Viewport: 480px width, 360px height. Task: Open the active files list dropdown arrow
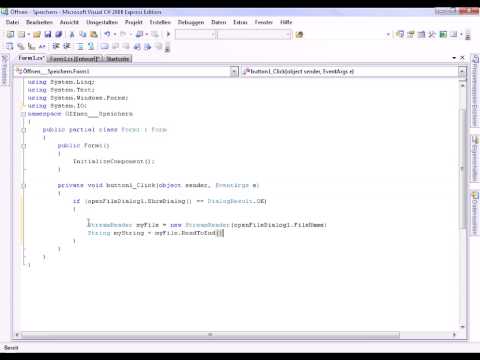[454, 58]
